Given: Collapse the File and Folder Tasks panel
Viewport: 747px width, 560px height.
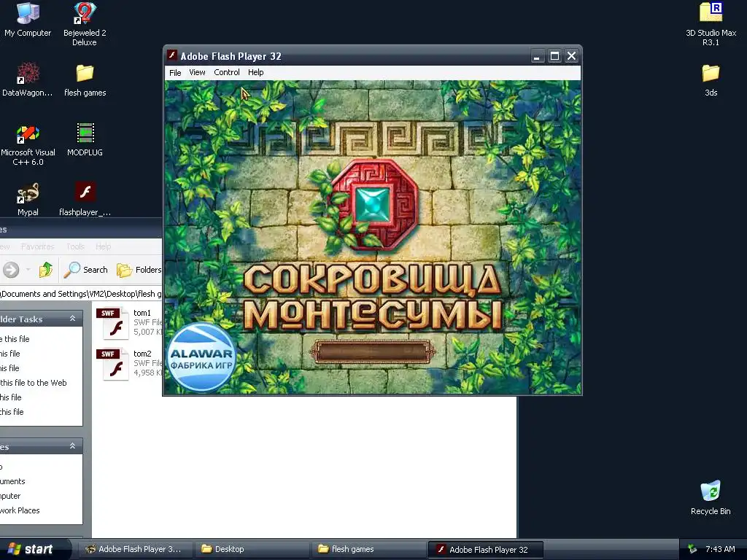Looking at the screenshot, I should (x=72, y=319).
